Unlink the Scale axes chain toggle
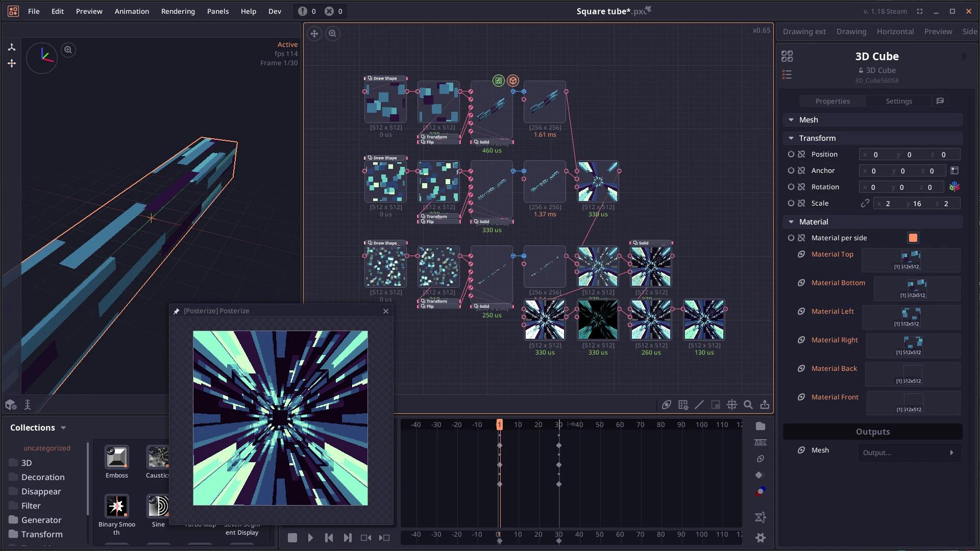This screenshot has height=551, width=980. pyautogui.click(x=865, y=203)
